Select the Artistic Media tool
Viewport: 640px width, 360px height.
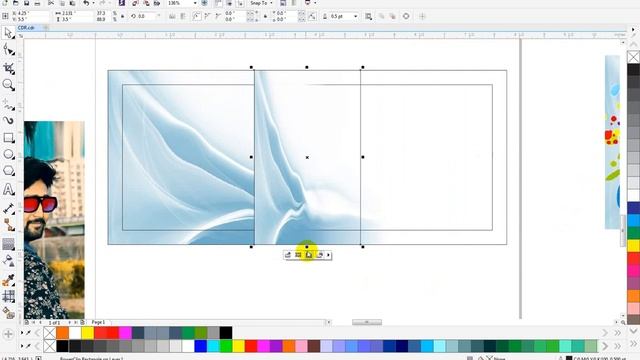pos(8,120)
